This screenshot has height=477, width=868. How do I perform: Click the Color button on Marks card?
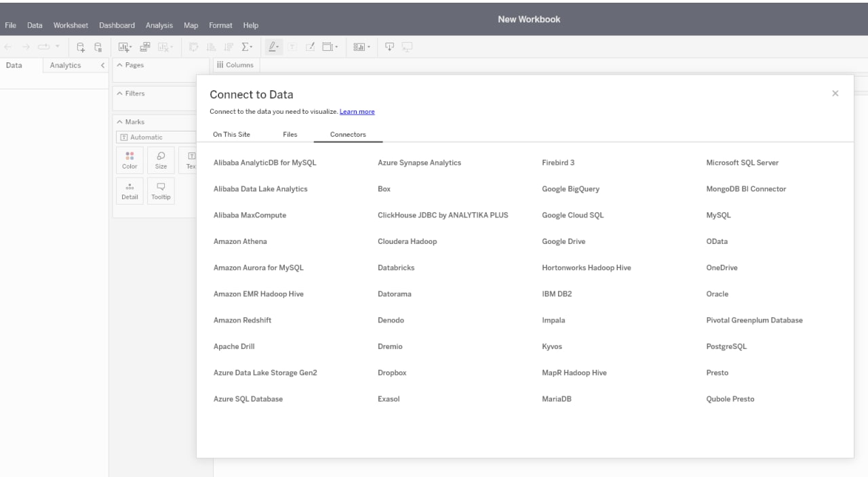pos(130,160)
